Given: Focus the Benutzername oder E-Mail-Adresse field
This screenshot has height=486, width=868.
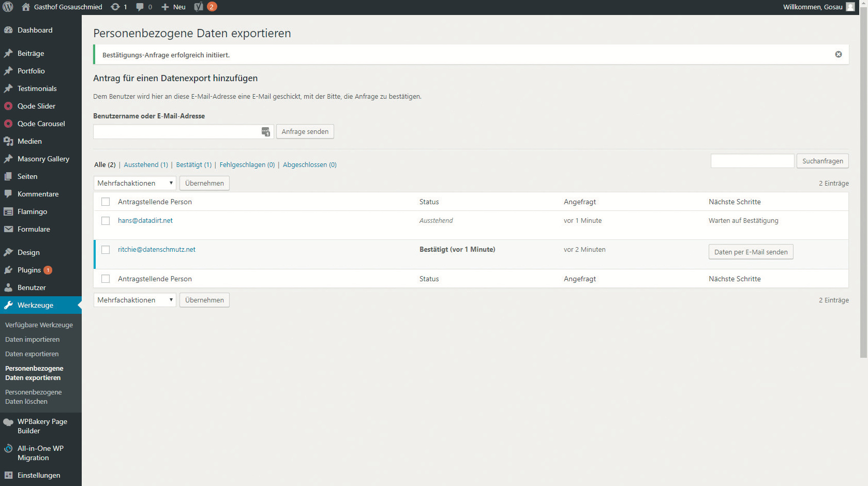Looking at the screenshot, I should click(177, 132).
